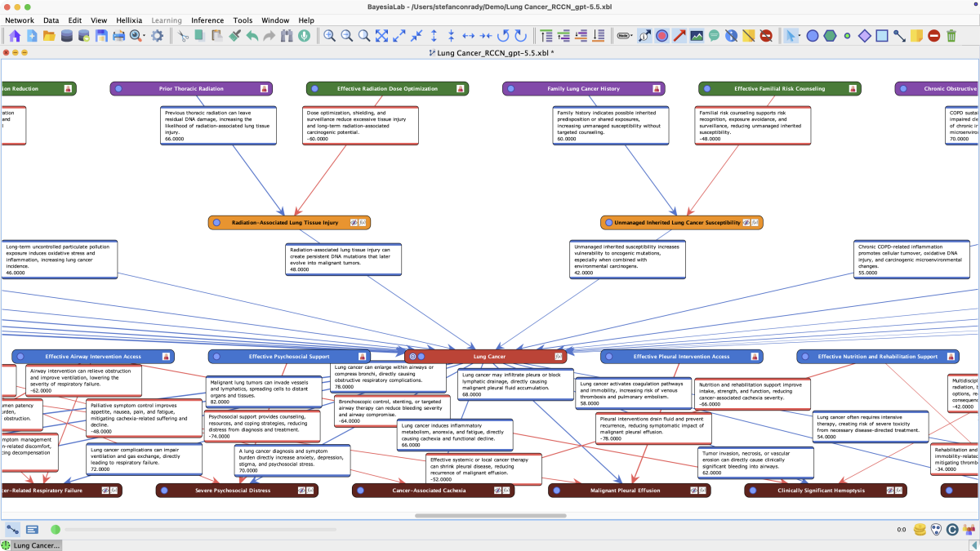The image size is (980, 551).
Task: Select the Lung Cancer node
Action: (x=487, y=357)
